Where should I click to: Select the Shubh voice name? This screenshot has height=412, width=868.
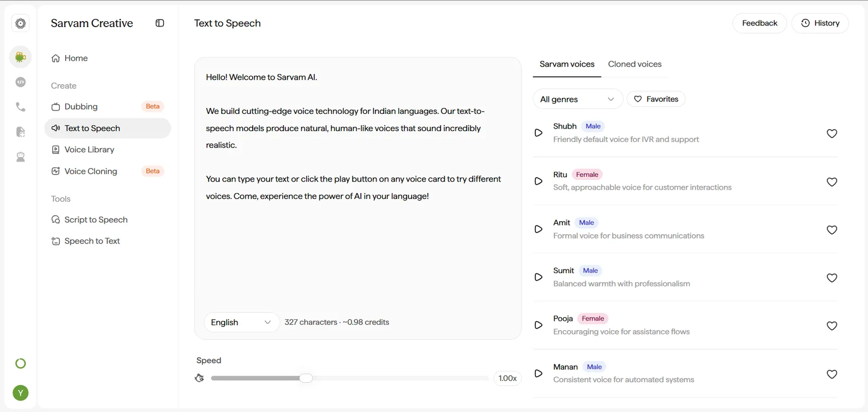(565, 126)
